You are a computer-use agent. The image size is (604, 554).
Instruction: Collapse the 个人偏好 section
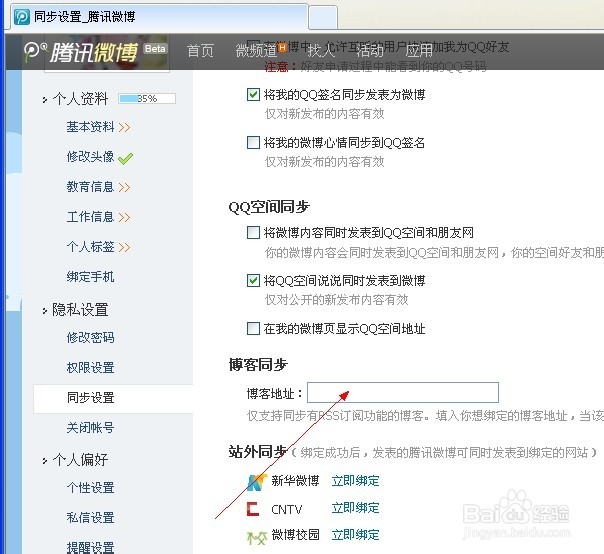pyautogui.click(x=45, y=460)
